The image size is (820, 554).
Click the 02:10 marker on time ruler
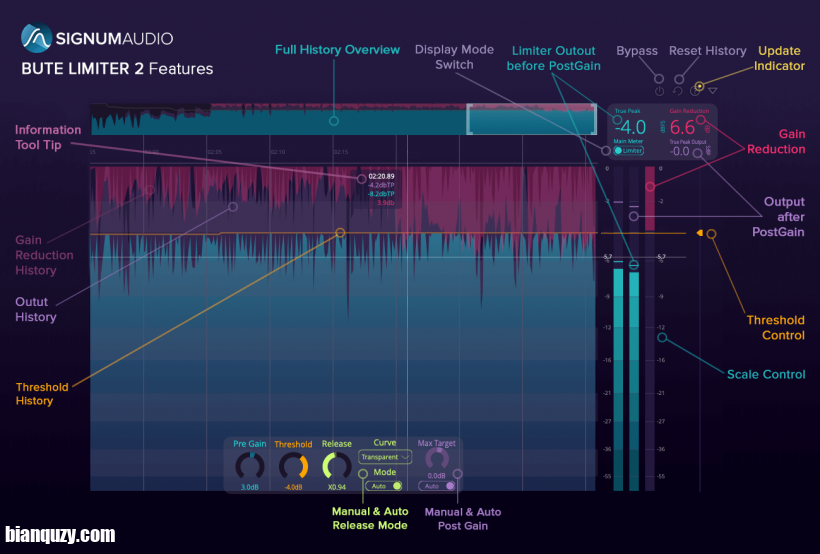pos(278,152)
